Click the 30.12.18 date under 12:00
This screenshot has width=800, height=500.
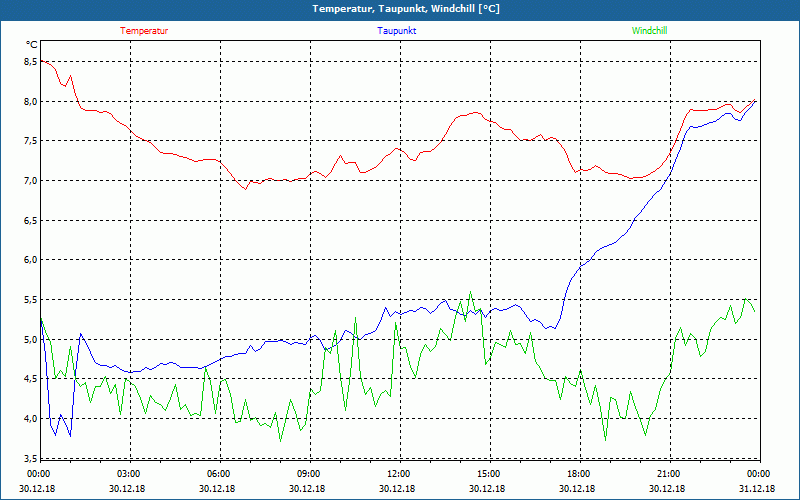[397, 488]
